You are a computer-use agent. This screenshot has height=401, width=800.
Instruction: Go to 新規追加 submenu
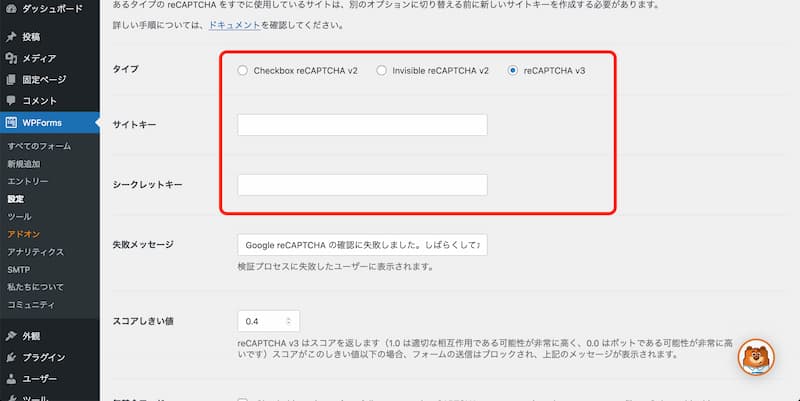(23, 164)
